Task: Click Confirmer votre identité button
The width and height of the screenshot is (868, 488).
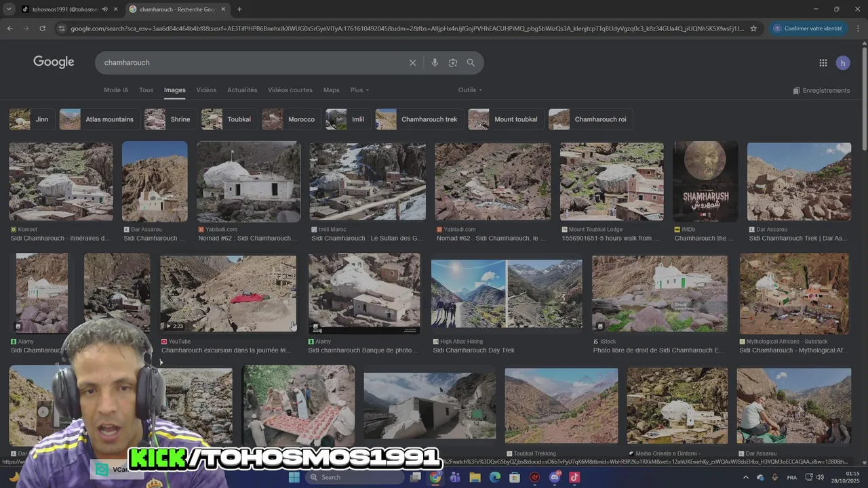Action: [808, 28]
